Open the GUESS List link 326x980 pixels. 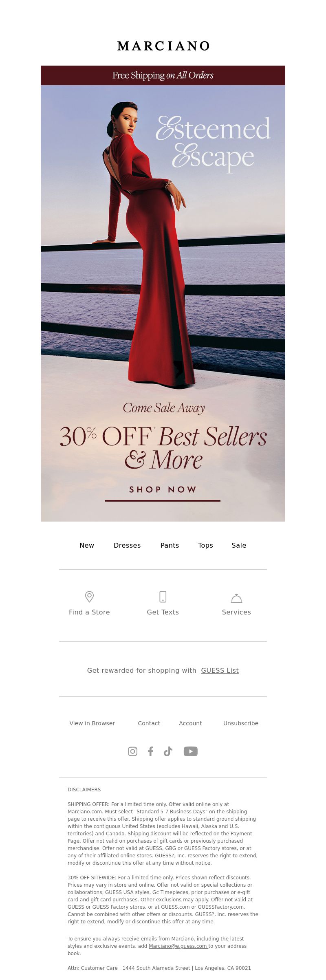220,670
